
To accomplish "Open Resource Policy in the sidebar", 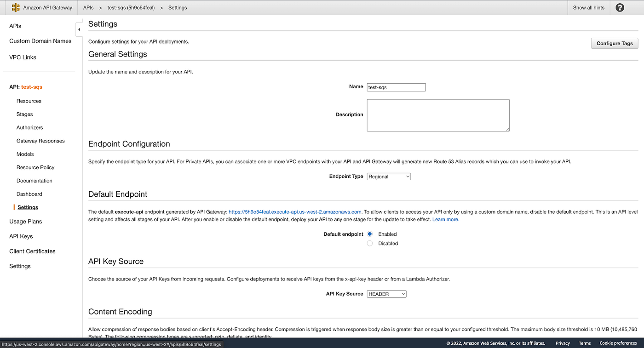I will (x=35, y=168).
